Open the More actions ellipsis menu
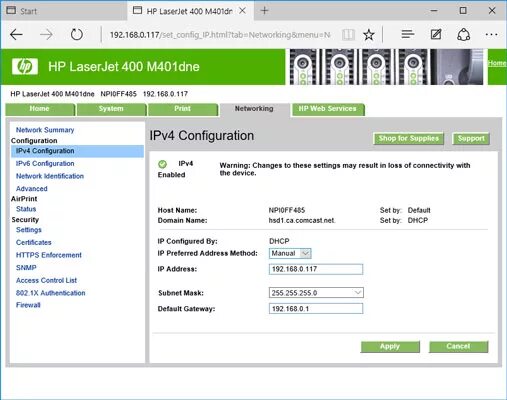 (x=491, y=34)
